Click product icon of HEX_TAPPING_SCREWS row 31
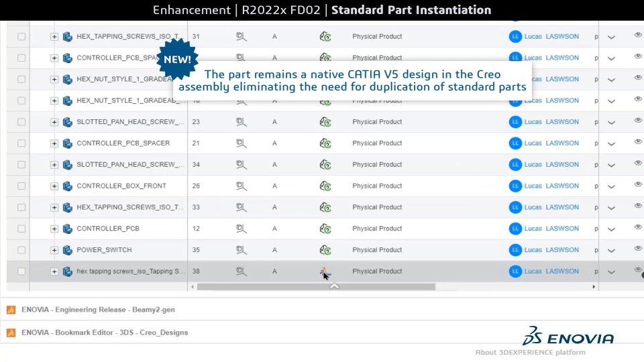This screenshot has width=644, height=362. 67,36
